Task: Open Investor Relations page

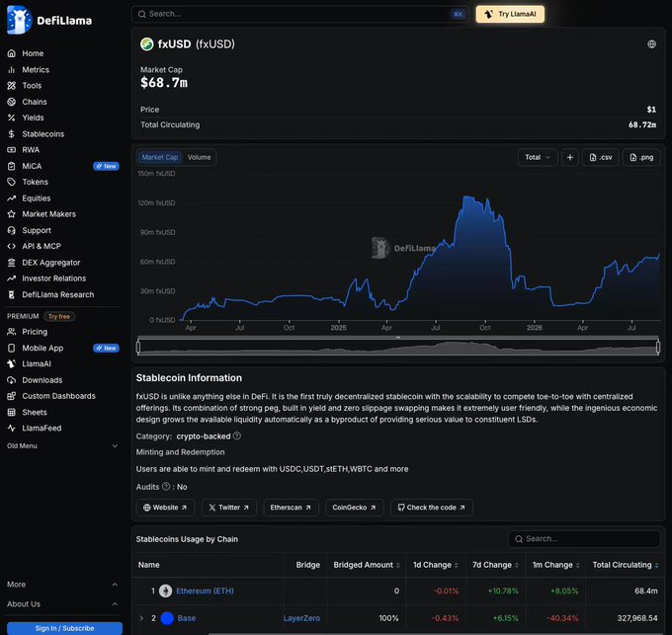Action: tap(53, 278)
